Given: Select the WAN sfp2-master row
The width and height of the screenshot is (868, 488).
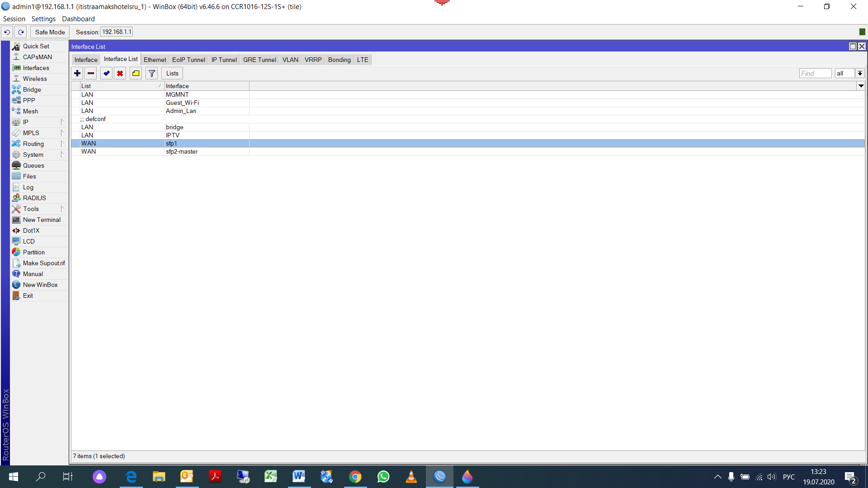Looking at the screenshot, I should pos(468,151).
